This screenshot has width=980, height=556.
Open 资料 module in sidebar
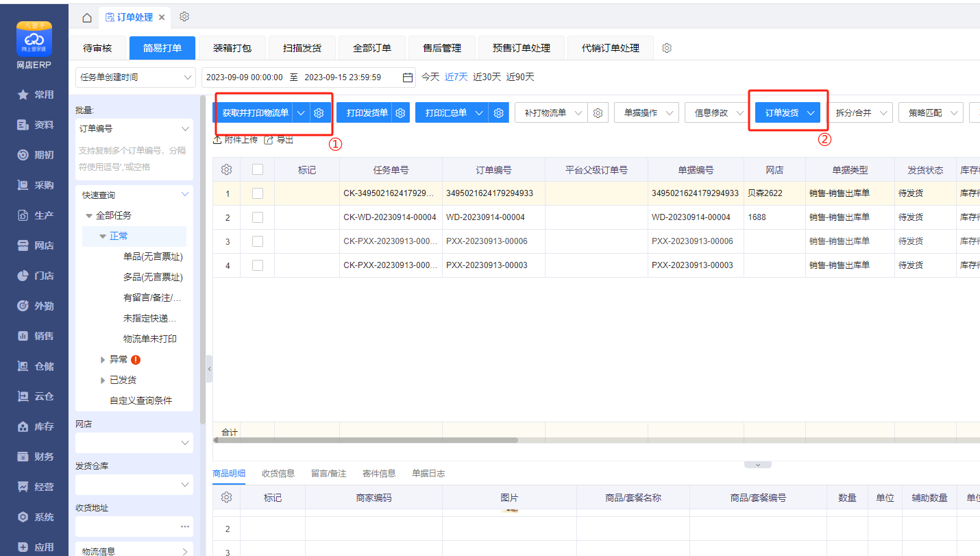(x=35, y=125)
